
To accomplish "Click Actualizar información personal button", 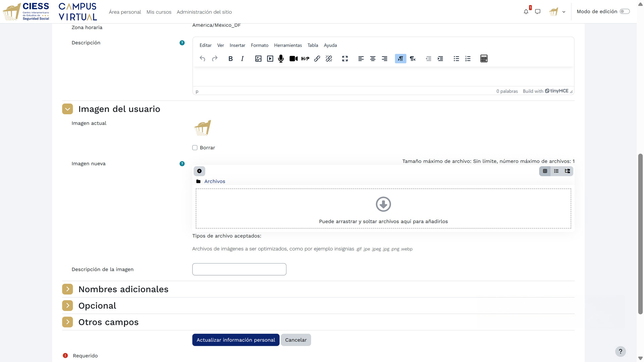I will (235, 340).
